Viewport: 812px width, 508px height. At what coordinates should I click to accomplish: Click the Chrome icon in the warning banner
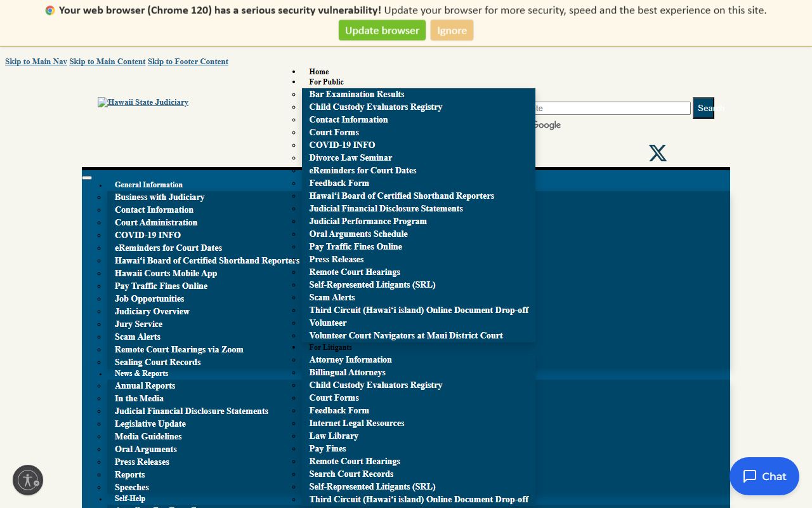tap(50, 10)
